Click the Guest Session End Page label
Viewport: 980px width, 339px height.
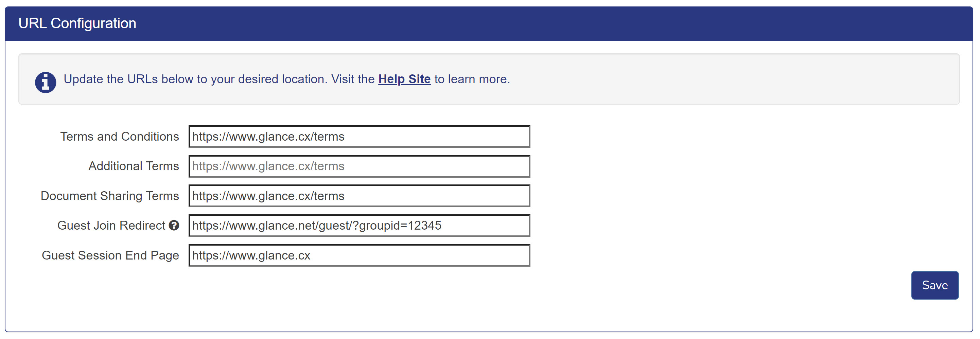coord(110,255)
